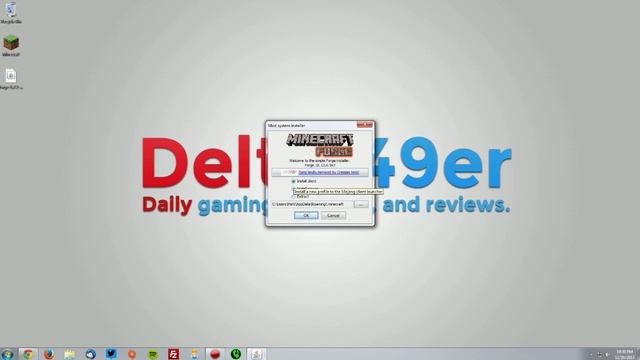Select the Install client radio button
Screen dimensions: 640x360
click(x=293, y=181)
